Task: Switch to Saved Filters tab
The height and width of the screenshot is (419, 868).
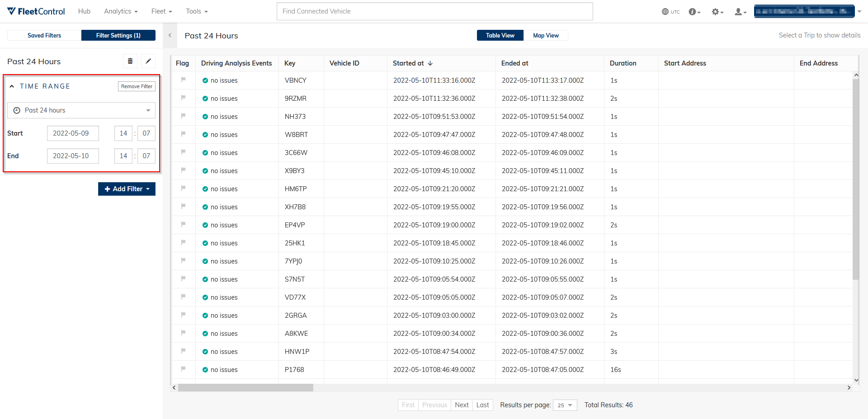Action: click(44, 35)
